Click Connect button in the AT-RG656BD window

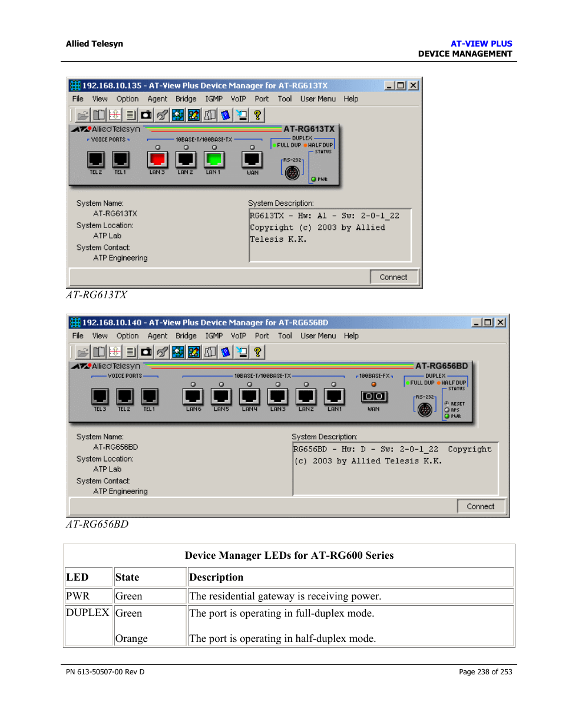coord(481,506)
